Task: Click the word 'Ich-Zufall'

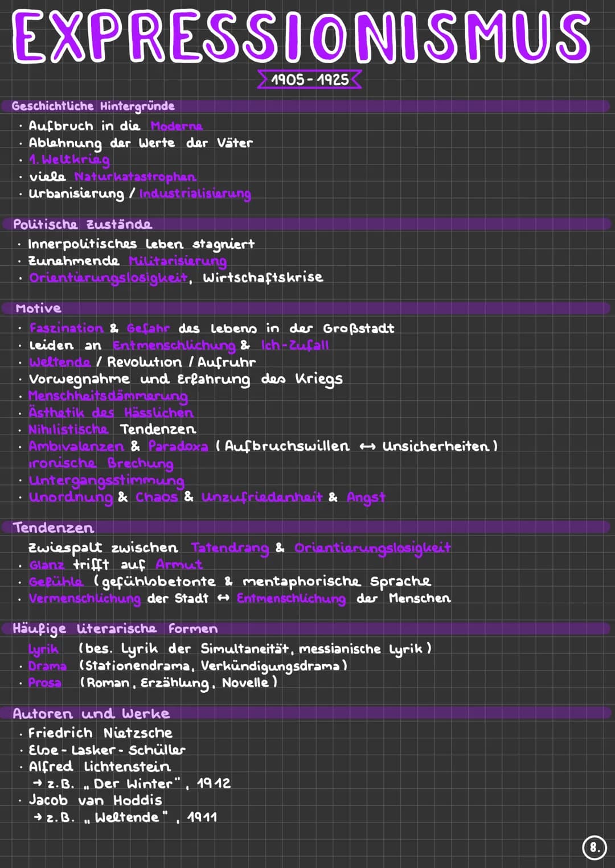Action: pyautogui.click(x=295, y=345)
